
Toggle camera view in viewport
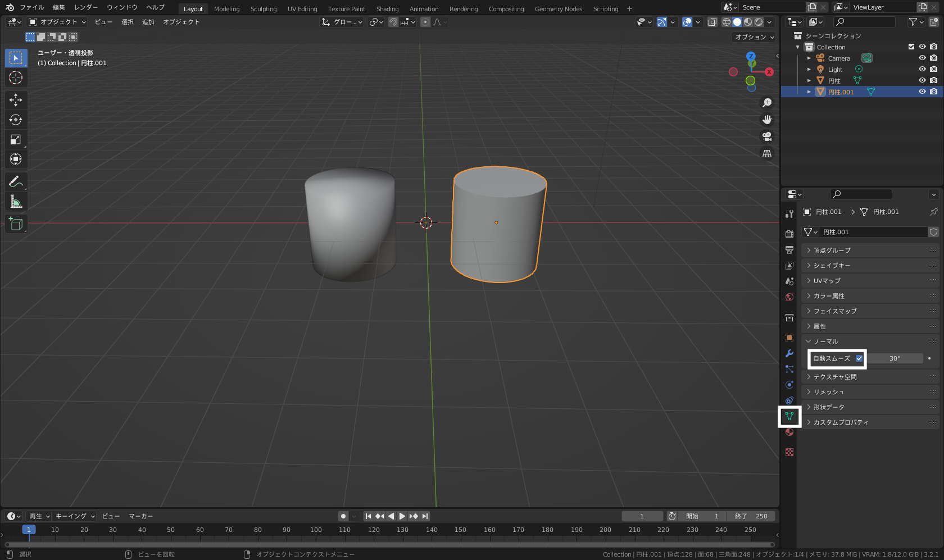click(x=766, y=136)
